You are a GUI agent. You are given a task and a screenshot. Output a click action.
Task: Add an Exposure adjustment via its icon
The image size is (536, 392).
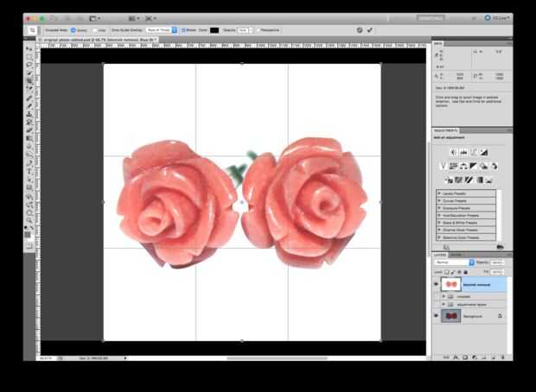[x=483, y=152]
